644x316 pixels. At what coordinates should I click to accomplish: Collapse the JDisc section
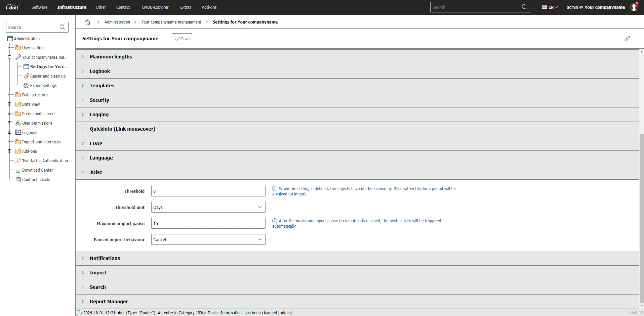(357, 172)
